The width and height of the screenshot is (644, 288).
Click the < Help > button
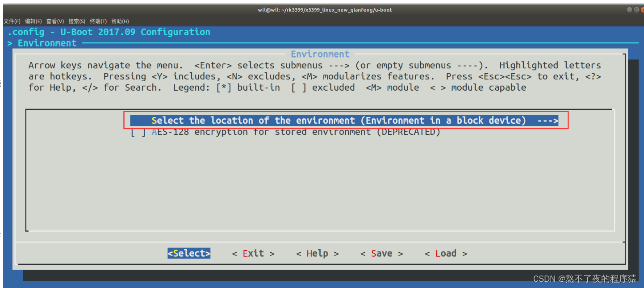pos(318,253)
